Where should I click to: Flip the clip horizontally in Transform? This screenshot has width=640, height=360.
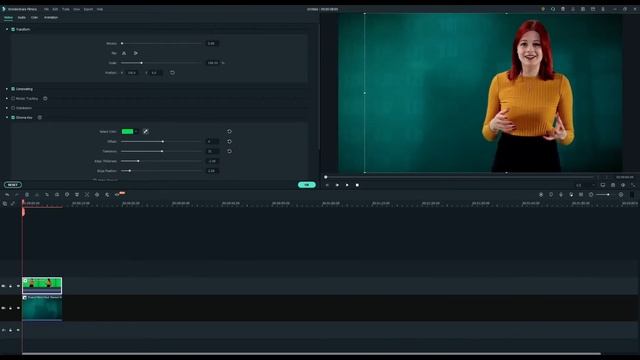tap(124, 53)
